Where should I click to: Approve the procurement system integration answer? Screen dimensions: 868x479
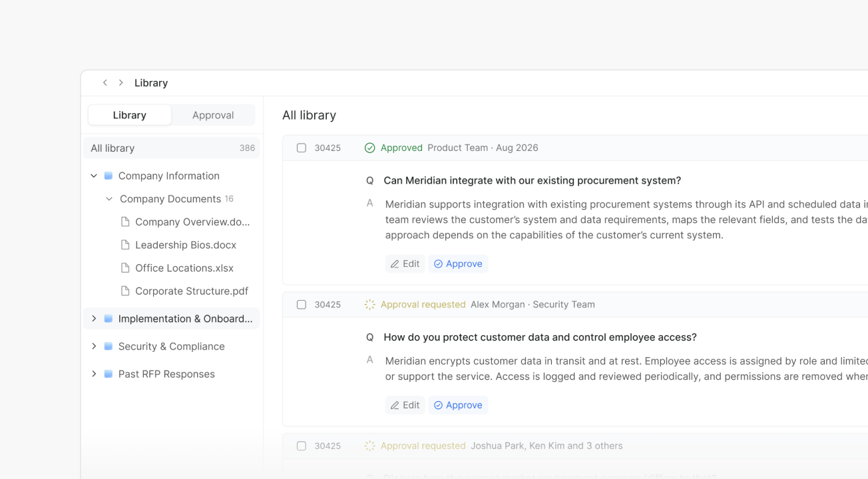(458, 263)
